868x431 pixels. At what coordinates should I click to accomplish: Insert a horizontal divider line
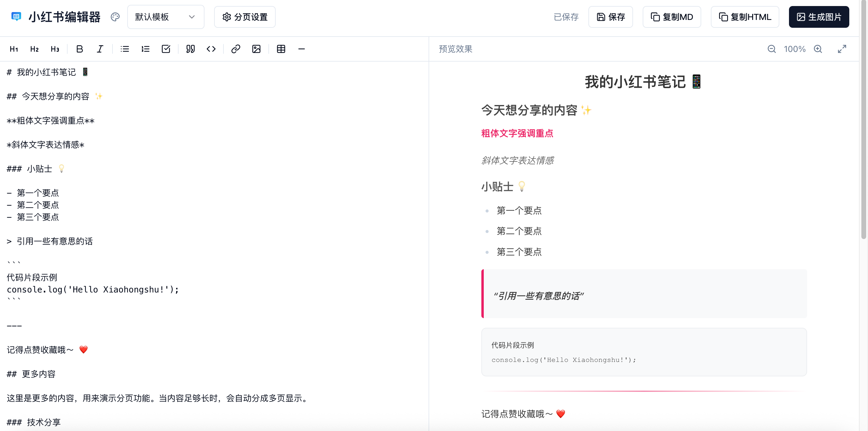click(301, 49)
